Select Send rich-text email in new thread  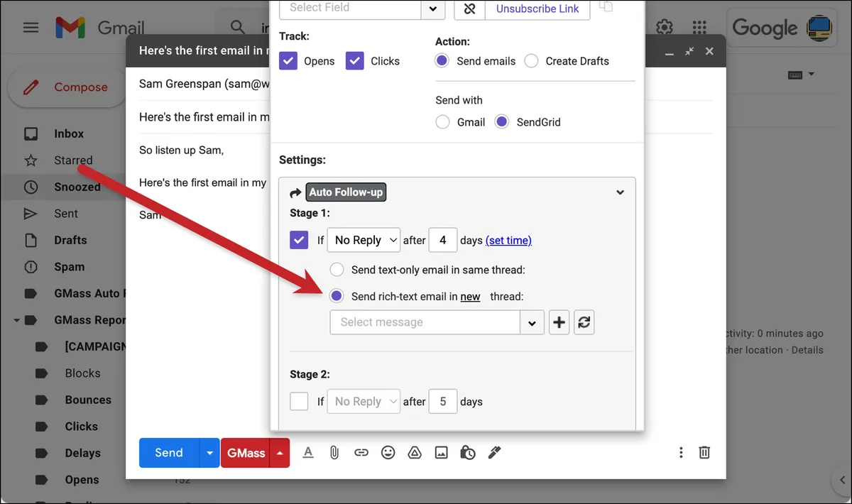pos(337,296)
